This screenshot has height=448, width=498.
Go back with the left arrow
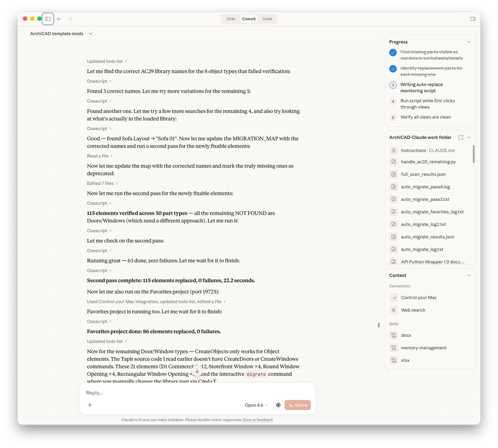pos(59,19)
